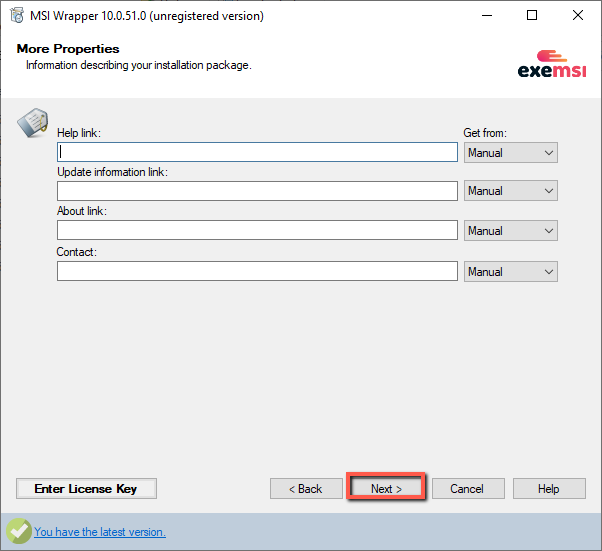Click the 'More Properties' heading
Image resolution: width=602 pixels, height=551 pixels.
(68, 49)
